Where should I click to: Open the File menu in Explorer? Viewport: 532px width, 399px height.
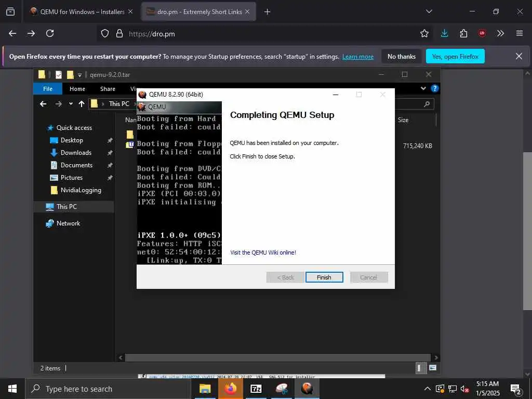(x=47, y=89)
